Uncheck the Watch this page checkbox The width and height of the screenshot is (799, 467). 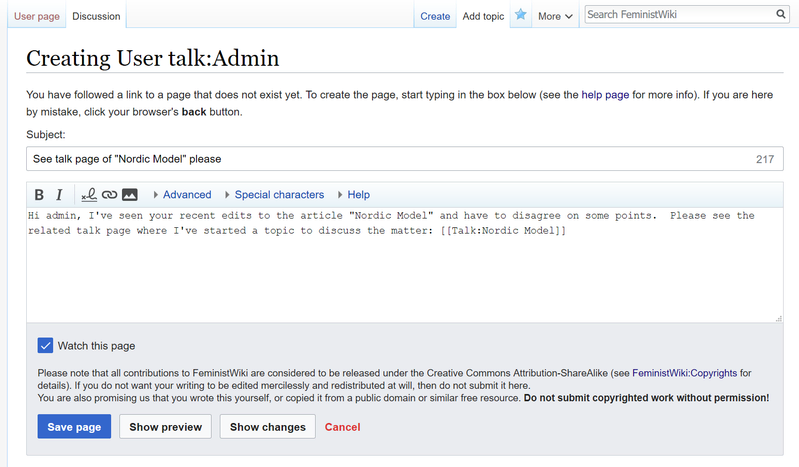45,346
